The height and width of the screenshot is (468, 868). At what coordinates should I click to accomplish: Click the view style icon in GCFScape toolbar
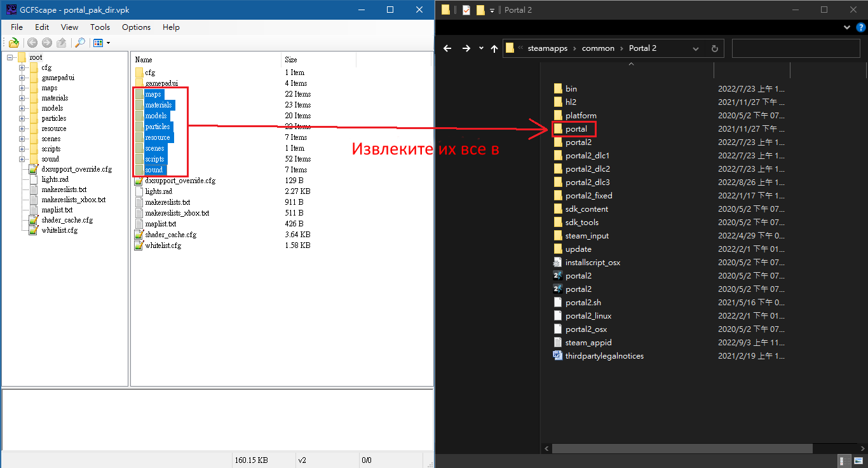coord(98,43)
